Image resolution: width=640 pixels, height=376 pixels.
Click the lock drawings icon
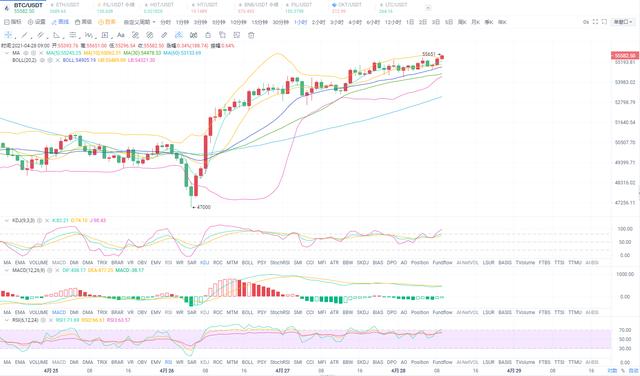(208, 35)
